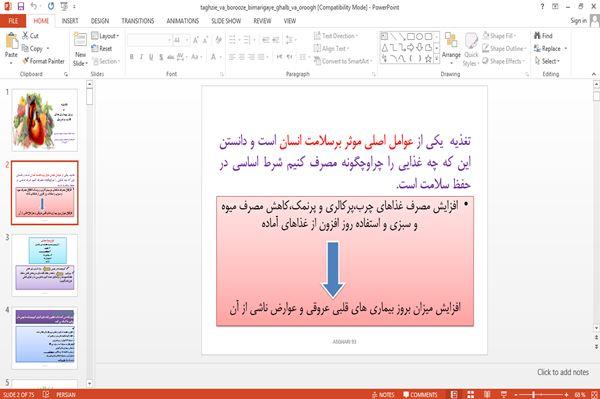Image resolution: width=600 pixels, height=399 pixels.
Task: Select slide 3 thumbnail
Action: tap(45, 265)
